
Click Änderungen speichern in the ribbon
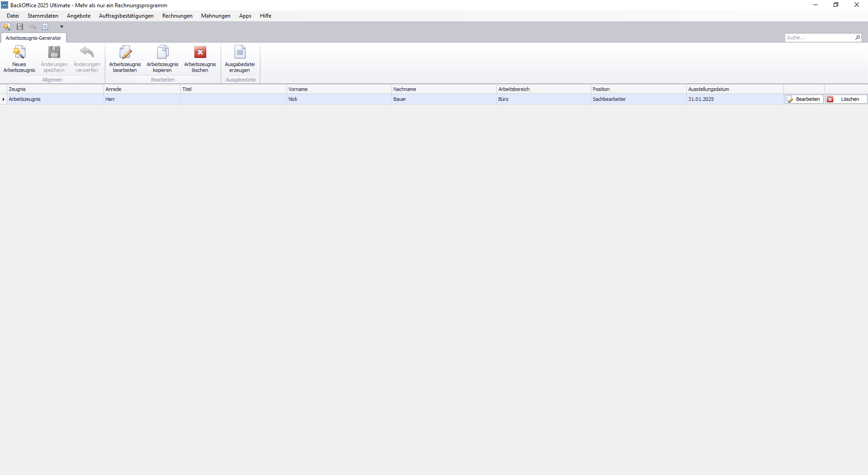pos(54,59)
